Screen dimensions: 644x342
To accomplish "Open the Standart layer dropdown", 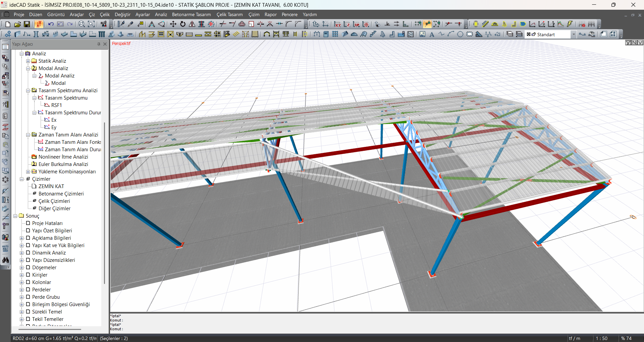I will pos(574,35).
